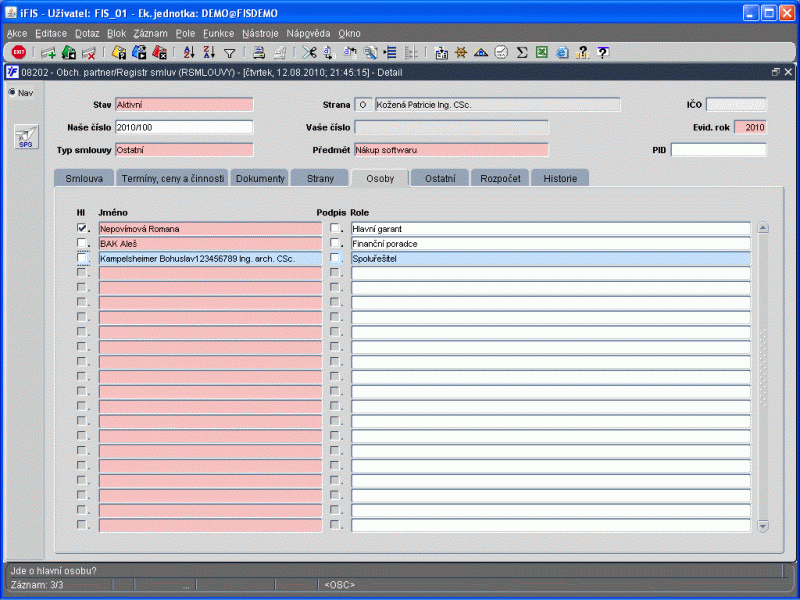The image size is (800, 600).
Task: Open the Editace menu
Action: point(51,33)
